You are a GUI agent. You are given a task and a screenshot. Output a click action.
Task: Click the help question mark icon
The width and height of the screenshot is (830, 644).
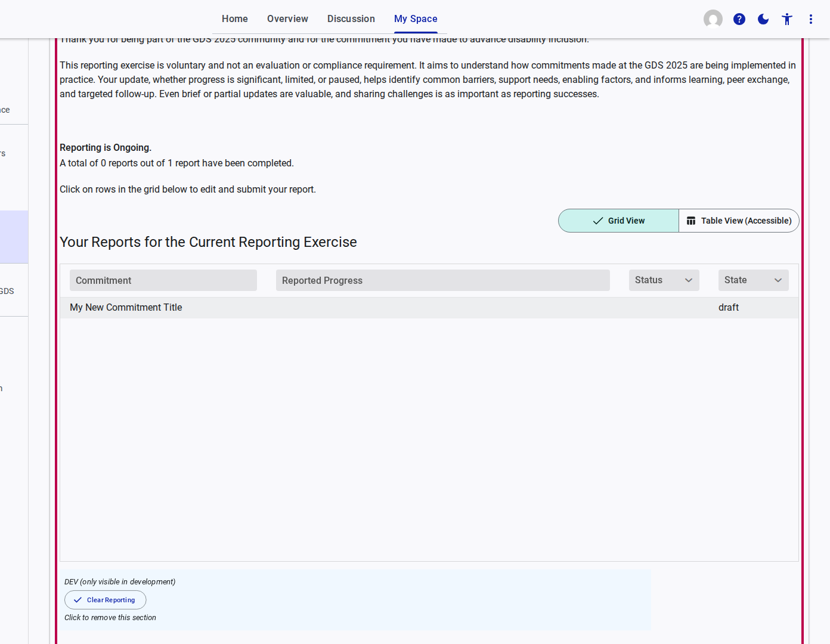(739, 19)
